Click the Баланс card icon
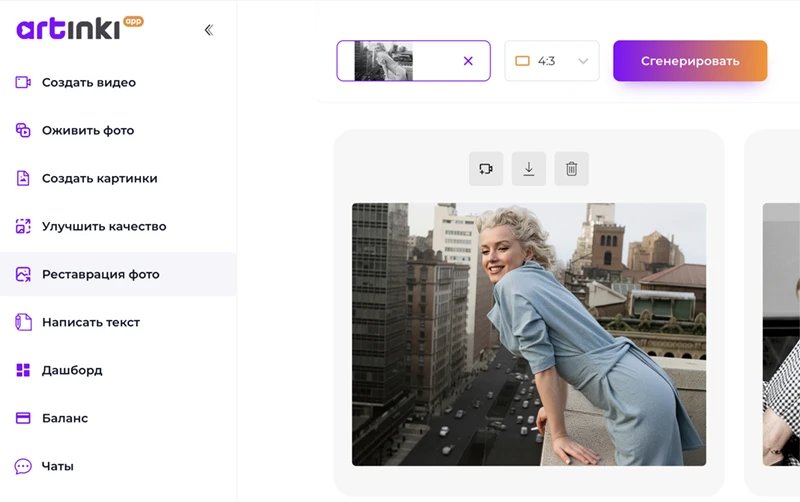800x502 pixels. [23, 418]
